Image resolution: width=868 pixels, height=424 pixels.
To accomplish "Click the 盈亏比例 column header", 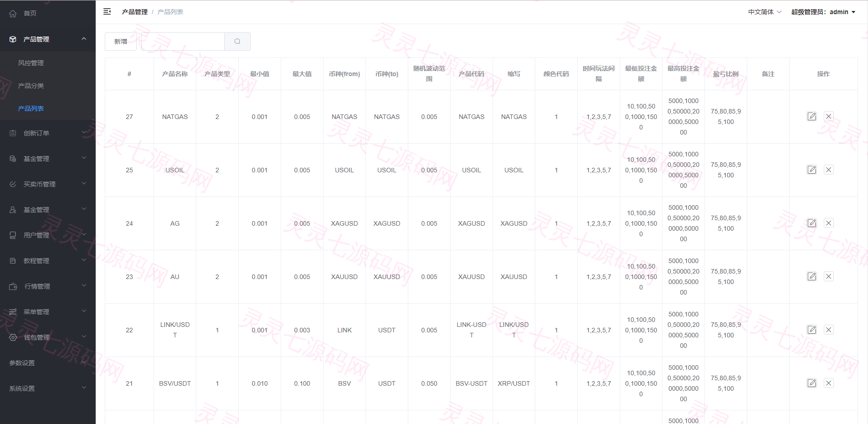I will click(x=726, y=74).
